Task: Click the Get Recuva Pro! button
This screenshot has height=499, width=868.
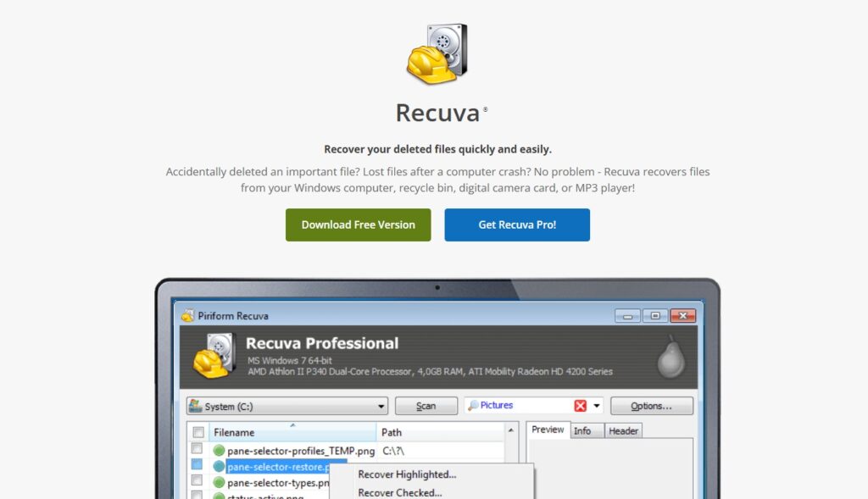Action: [x=517, y=225]
